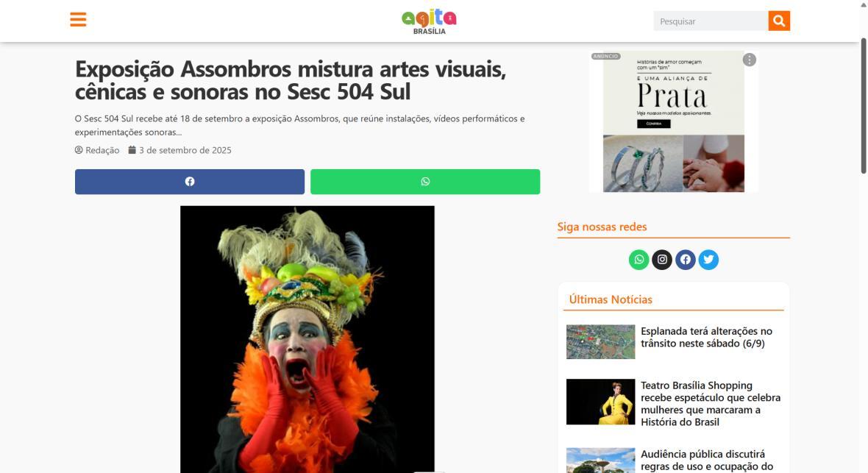This screenshot has width=868, height=473.
Task: Share the article on Facebook
Action: 190,182
